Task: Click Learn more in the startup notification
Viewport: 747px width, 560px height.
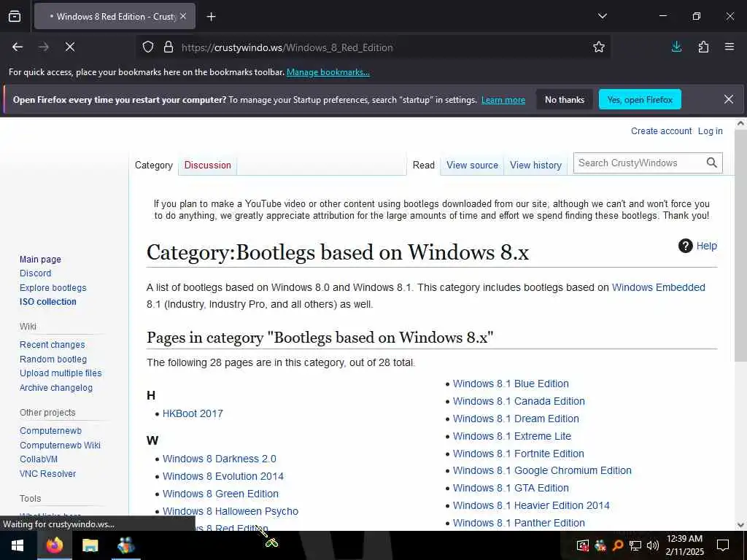Action: [x=503, y=100]
